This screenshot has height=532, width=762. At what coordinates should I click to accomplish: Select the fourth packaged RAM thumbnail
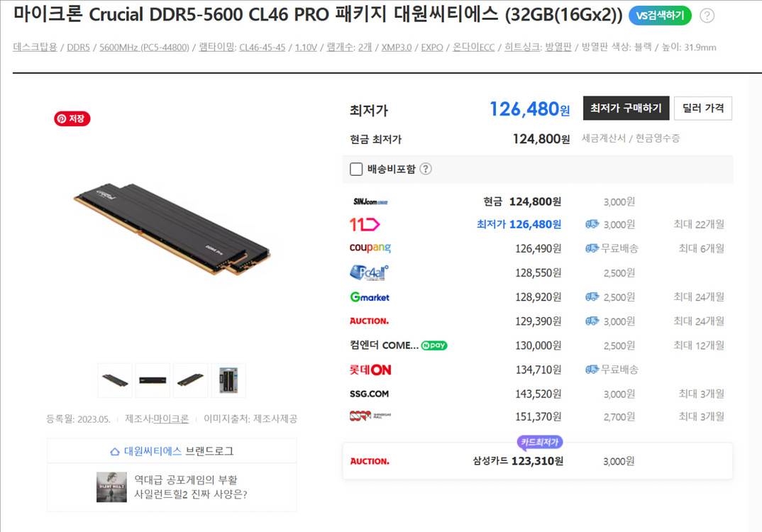228,380
